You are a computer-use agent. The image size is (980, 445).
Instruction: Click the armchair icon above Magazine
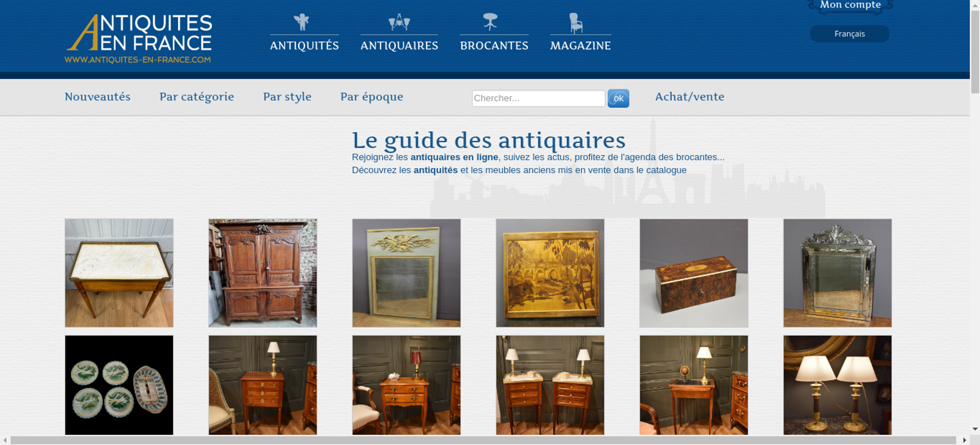tap(576, 23)
